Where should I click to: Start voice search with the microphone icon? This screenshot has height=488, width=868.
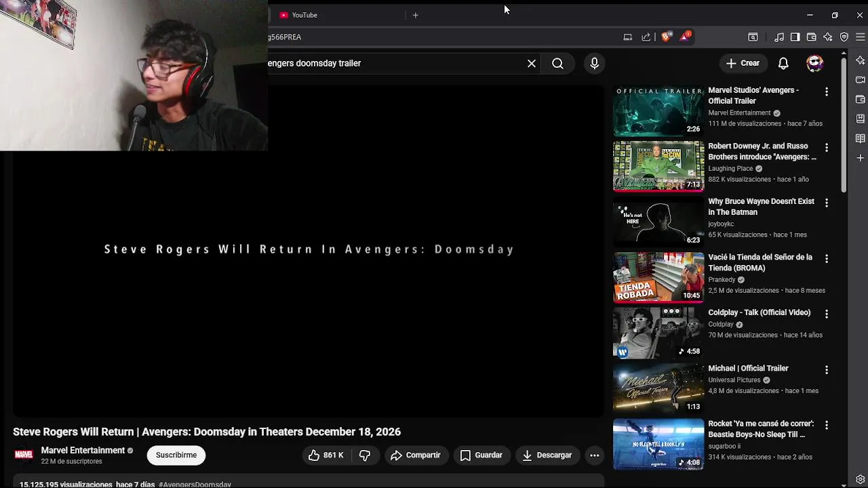click(x=594, y=63)
